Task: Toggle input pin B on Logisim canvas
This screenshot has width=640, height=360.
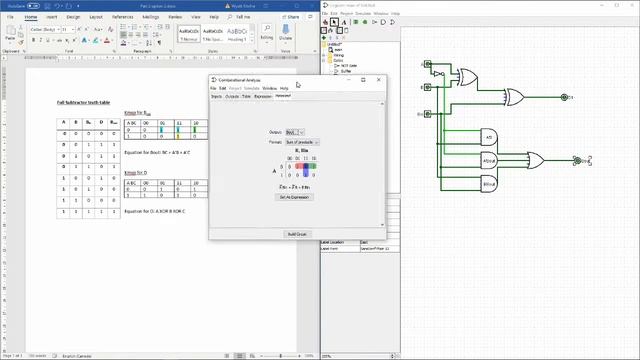Action: pos(427,87)
